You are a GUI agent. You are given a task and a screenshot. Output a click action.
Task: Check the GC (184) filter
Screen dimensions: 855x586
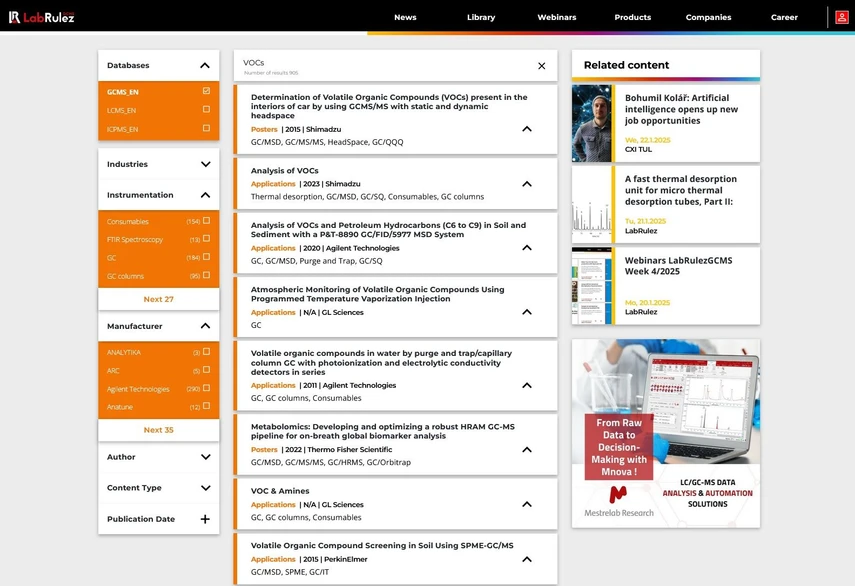coord(206,257)
